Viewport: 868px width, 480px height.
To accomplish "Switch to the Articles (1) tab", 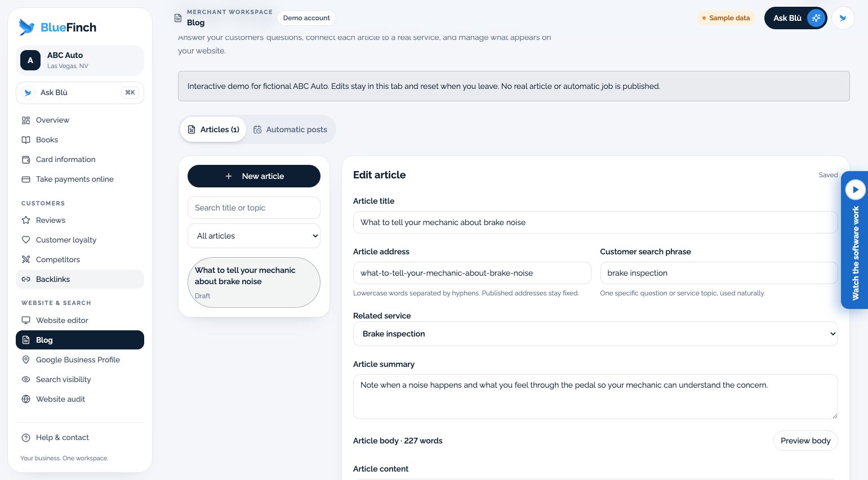I will pyautogui.click(x=213, y=129).
